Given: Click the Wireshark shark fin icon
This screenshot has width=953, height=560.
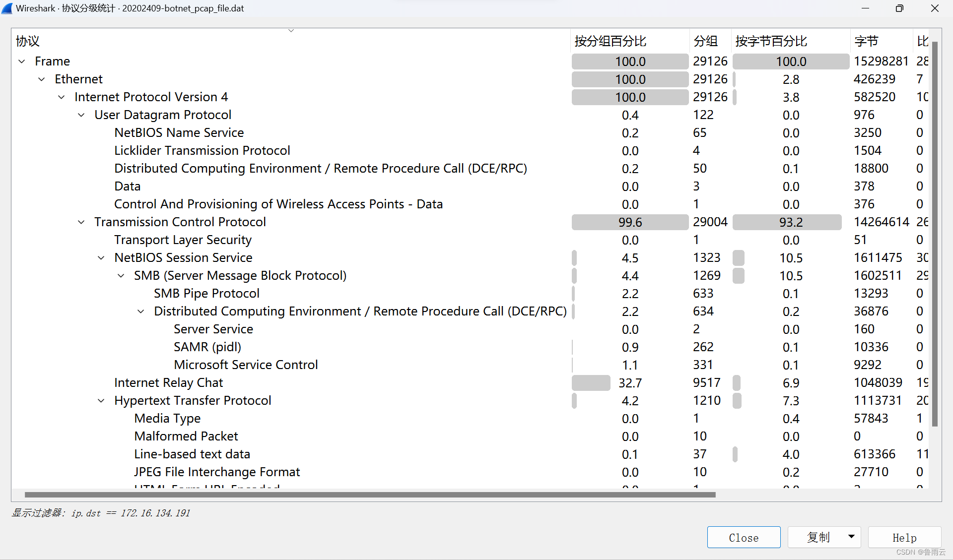Looking at the screenshot, I should [x=7, y=8].
